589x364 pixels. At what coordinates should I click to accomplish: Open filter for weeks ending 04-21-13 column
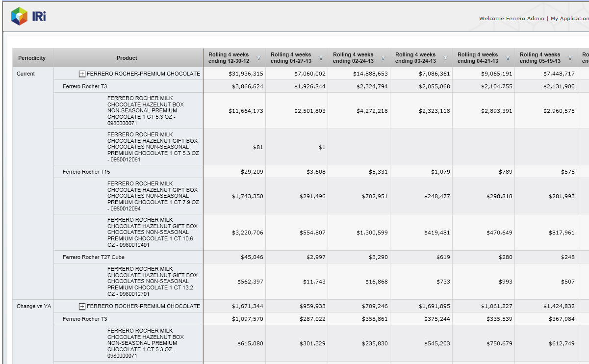508,58
